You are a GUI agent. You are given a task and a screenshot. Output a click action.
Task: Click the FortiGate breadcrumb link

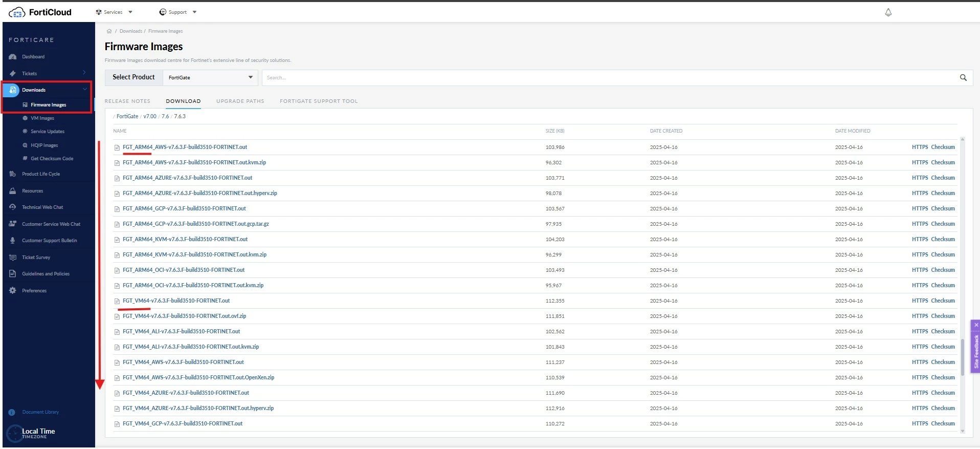click(127, 117)
